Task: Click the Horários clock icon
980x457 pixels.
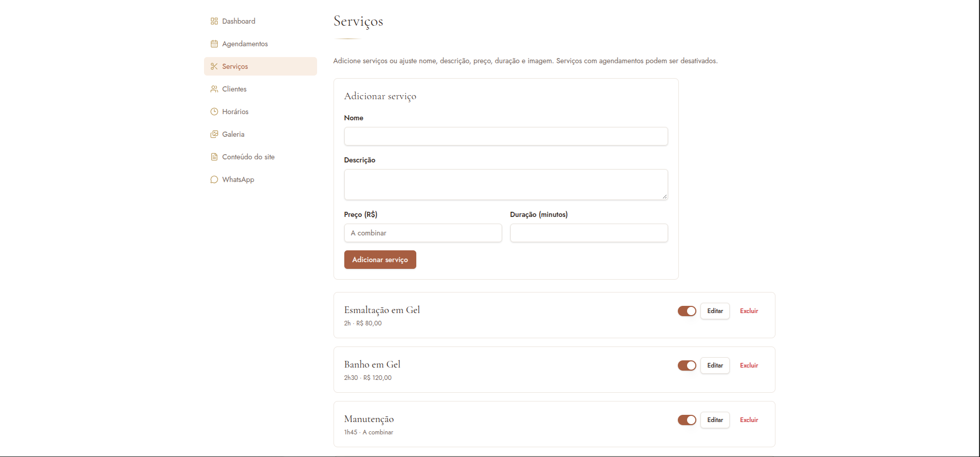Action: click(x=214, y=112)
